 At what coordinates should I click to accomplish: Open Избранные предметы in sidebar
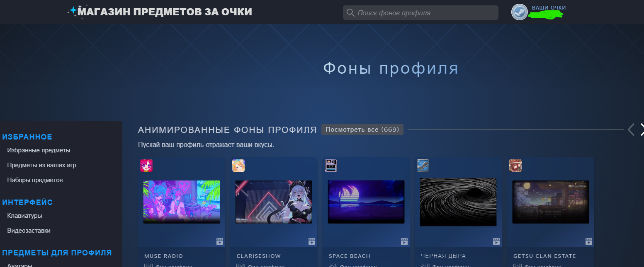click(x=39, y=150)
